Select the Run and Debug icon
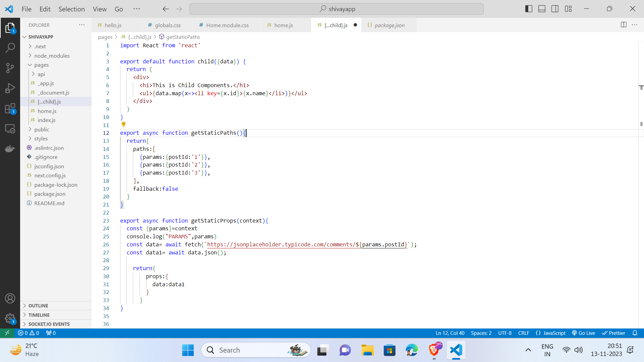The image size is (644, 362). click(x=10, y=88)
